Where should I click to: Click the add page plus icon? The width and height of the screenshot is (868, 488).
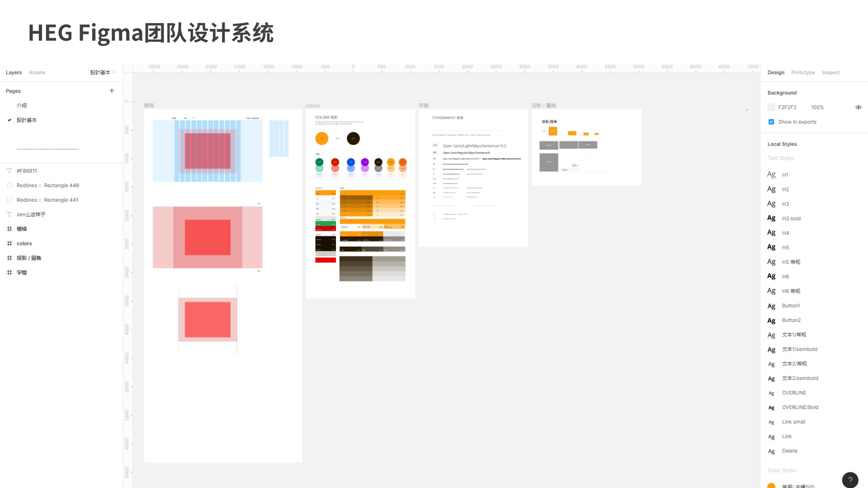point(112,91)
